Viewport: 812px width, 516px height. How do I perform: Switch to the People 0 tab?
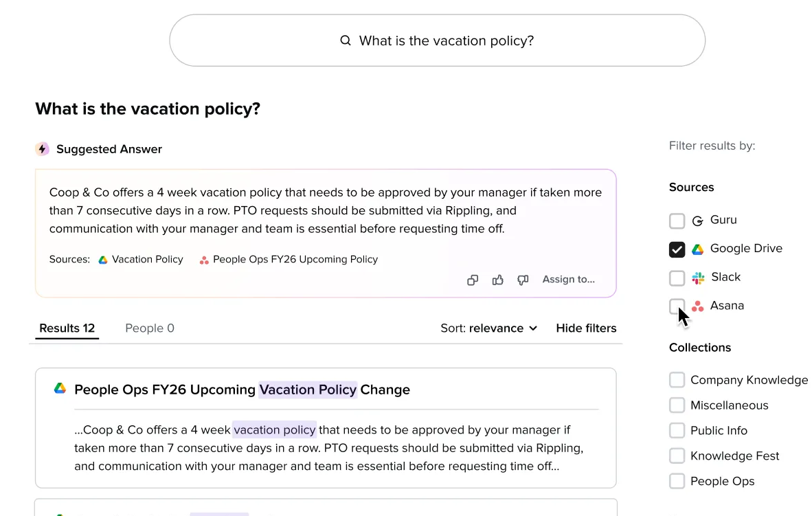[150, 328]
